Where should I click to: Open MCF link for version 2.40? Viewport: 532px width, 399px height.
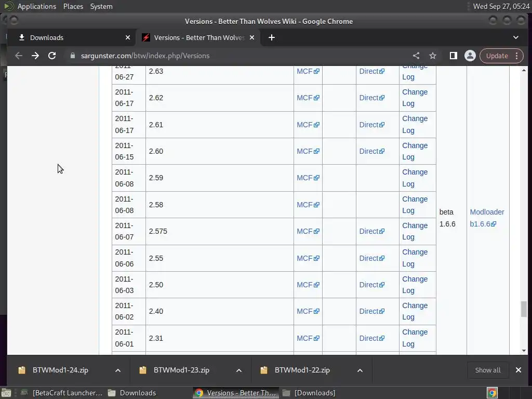coord(308,311)
